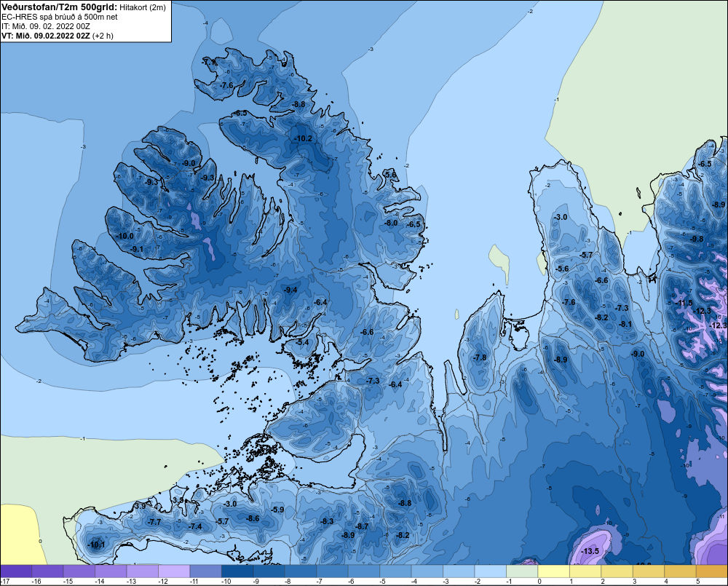Click the legend swatch between -5 and -4
This screenshot has height=586, width=728.
[395, 571]
